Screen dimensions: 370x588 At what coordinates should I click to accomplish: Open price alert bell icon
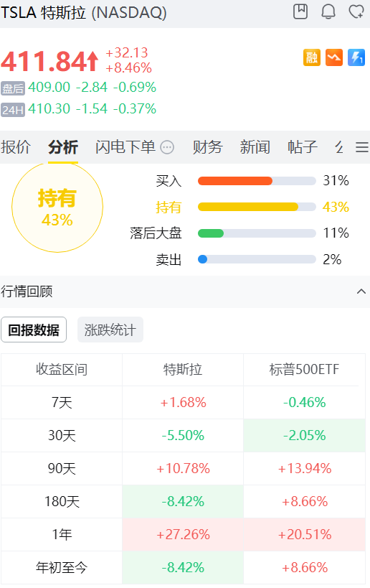pos(328,11)
